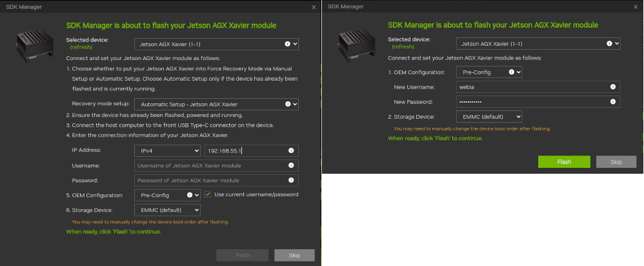This screenshot has height=266, width=644.
Task: Click the green Flash button
Action: tap(565, 162)
